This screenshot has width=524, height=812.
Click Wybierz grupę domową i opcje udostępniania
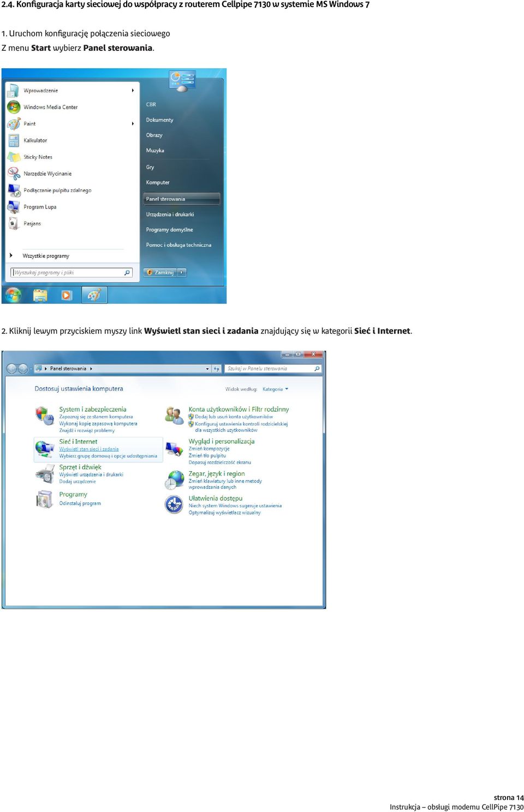[x=108, y=456]
